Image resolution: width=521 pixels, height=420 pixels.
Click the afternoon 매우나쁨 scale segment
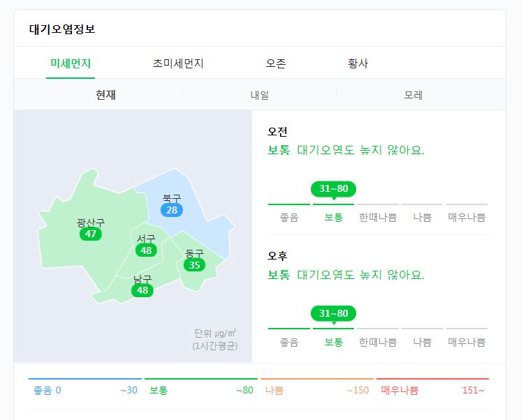(x=467, y=338)
